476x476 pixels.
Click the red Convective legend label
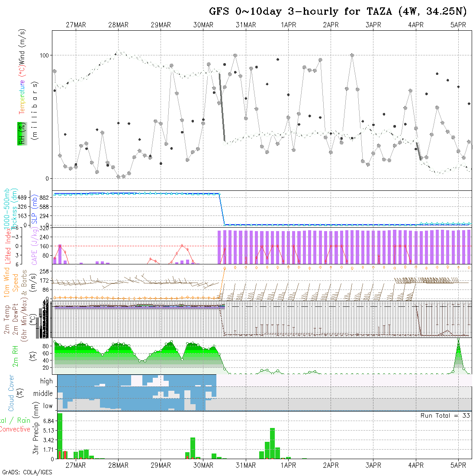[x=15, y=429]
